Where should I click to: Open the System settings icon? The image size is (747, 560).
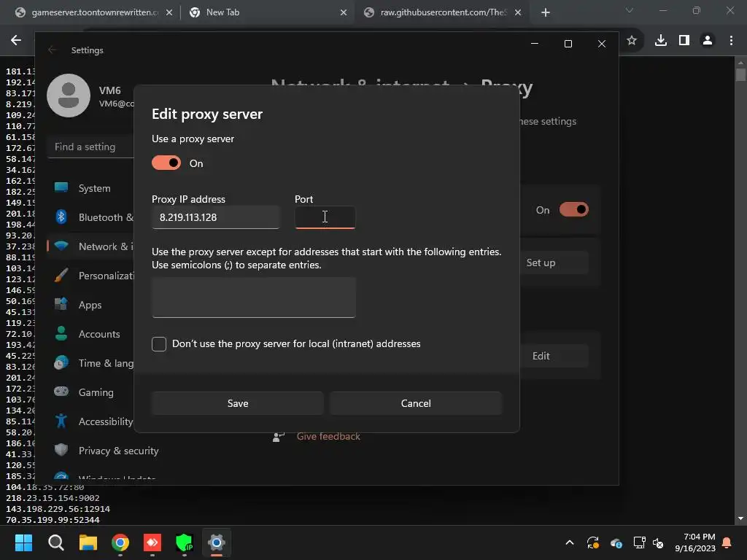coord(61,187)
